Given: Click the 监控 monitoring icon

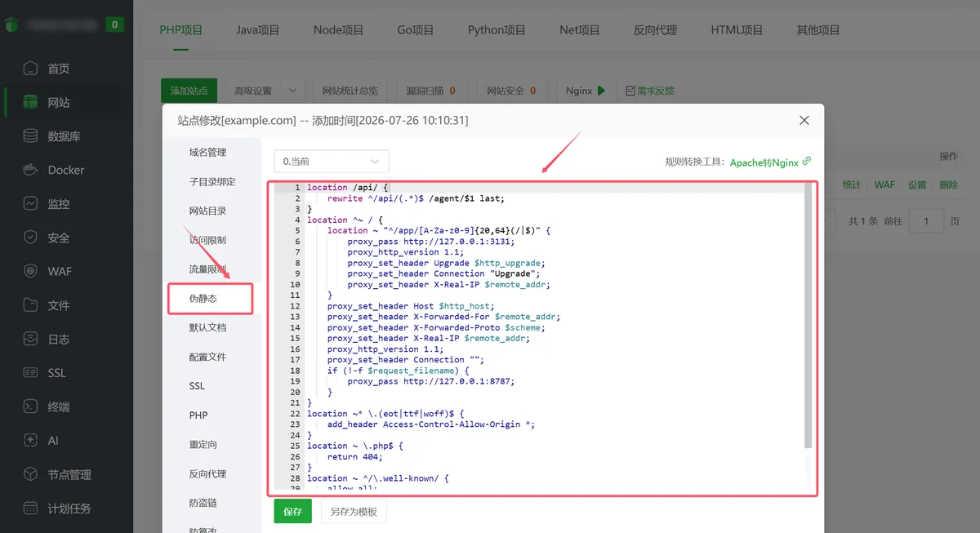Looking at the screenshot, I should coord(31,204).
